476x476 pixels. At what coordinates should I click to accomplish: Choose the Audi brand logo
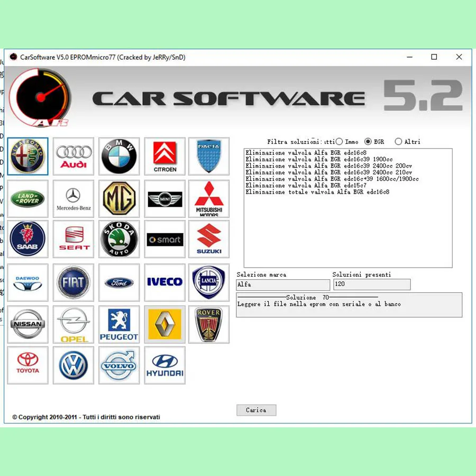pos(74,157)
